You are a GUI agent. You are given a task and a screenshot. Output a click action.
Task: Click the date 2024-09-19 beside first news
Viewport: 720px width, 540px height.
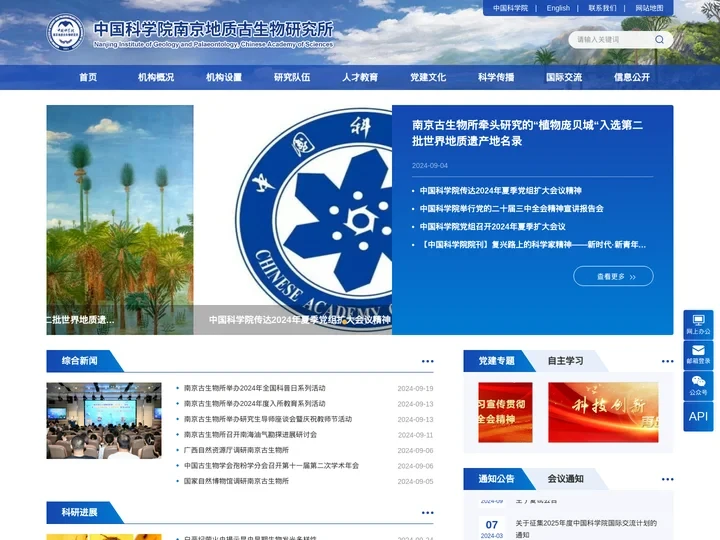pos(415,388)
